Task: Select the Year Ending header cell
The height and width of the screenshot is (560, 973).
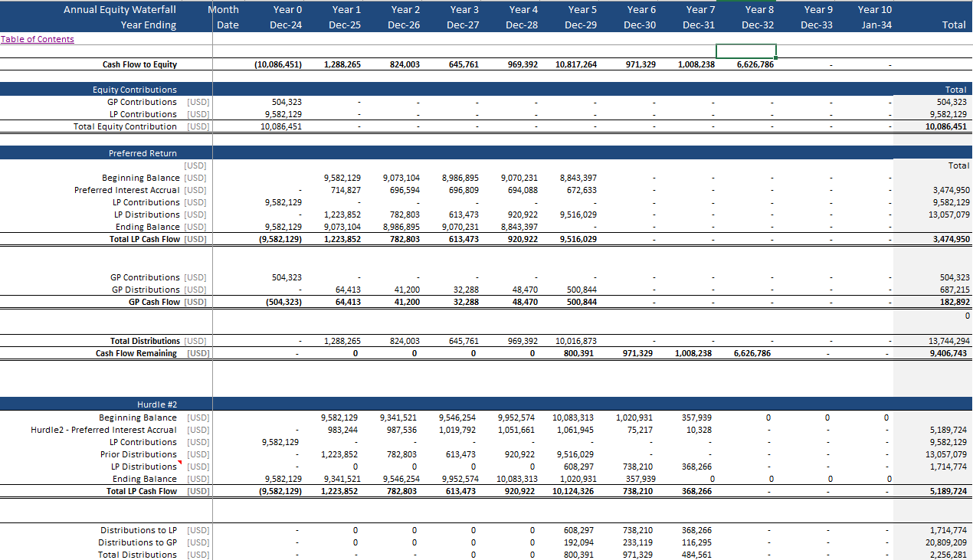Action: coord(148,25)
